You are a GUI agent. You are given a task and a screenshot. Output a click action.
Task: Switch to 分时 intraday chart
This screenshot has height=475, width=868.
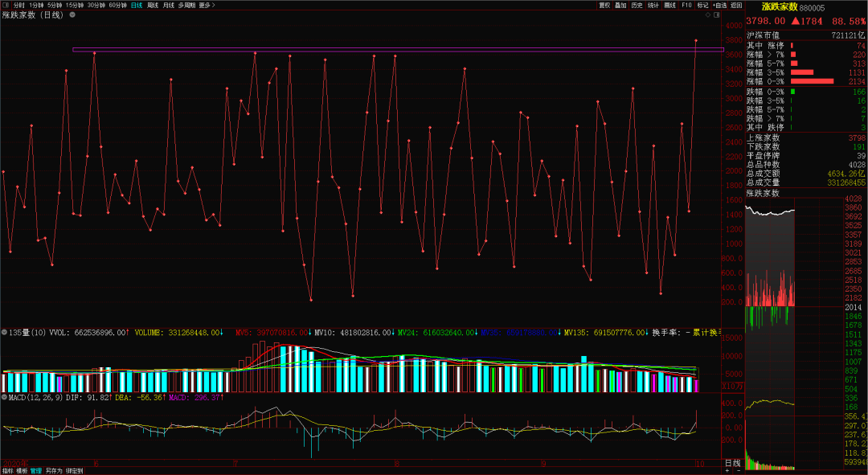coord(18,5)
